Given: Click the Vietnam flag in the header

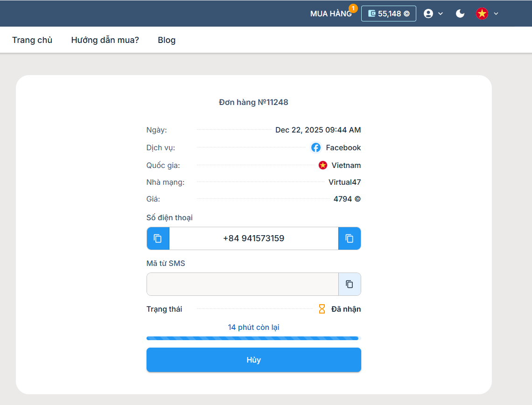Looking at the screenshot, I should (482, 14).
